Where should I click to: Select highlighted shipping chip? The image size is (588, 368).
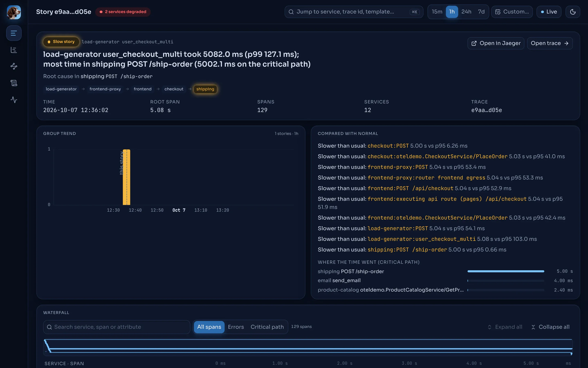pyautogui.click(x=205, y=89)
